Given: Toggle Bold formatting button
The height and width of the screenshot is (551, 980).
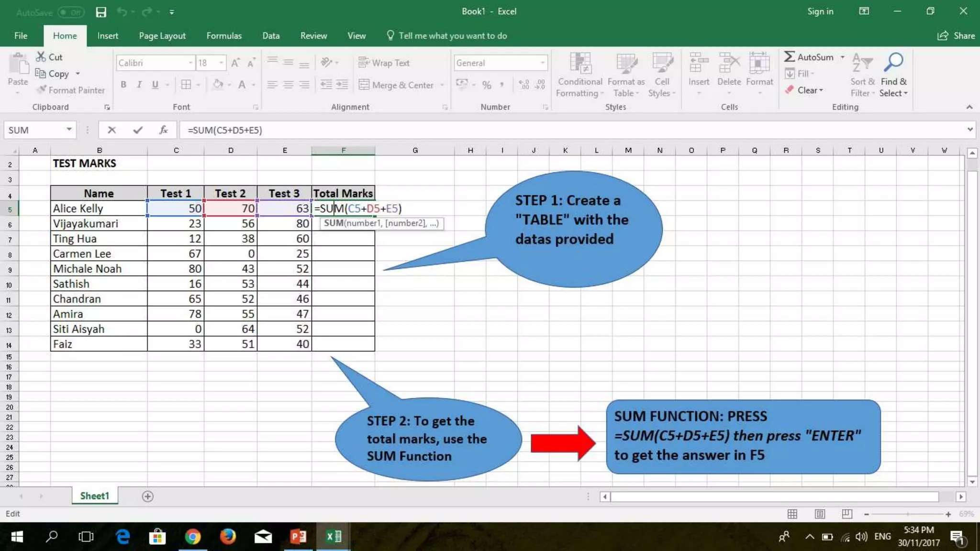Looking at the screenshot, I should click(x=123, y=85).
